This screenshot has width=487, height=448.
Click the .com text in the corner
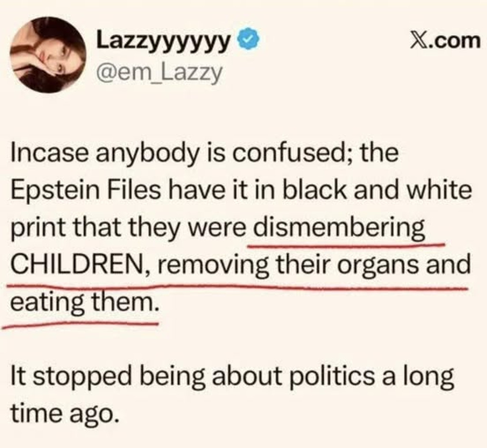click(x=453, y=41)
